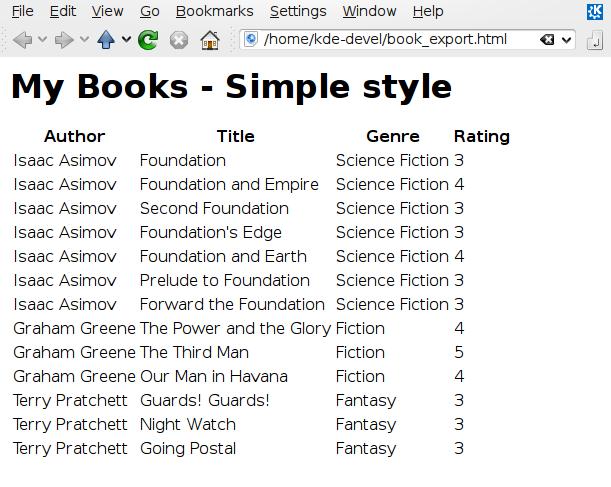Go to the Home page icon
Viewport: 611px width, 487px height.
[209, 40]
